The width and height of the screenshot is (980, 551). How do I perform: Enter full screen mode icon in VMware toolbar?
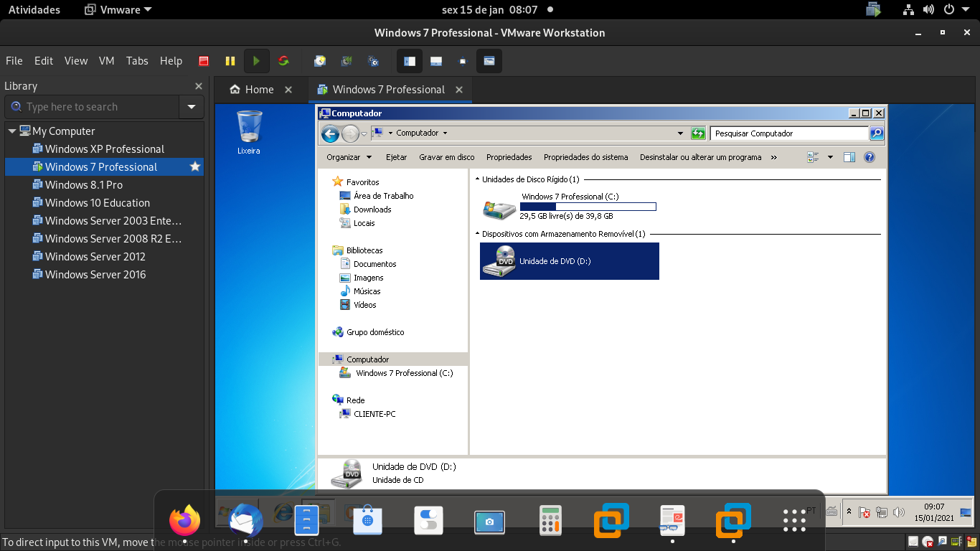(x=463, y=61)
